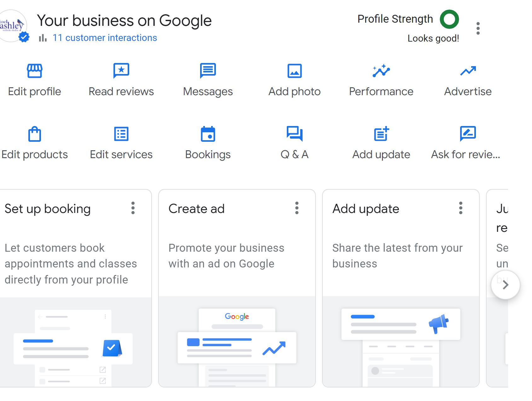The height and width of the screenshot is (401, 532).
Task: Open the Bookings calendar icon
Action: coord(208,134)
